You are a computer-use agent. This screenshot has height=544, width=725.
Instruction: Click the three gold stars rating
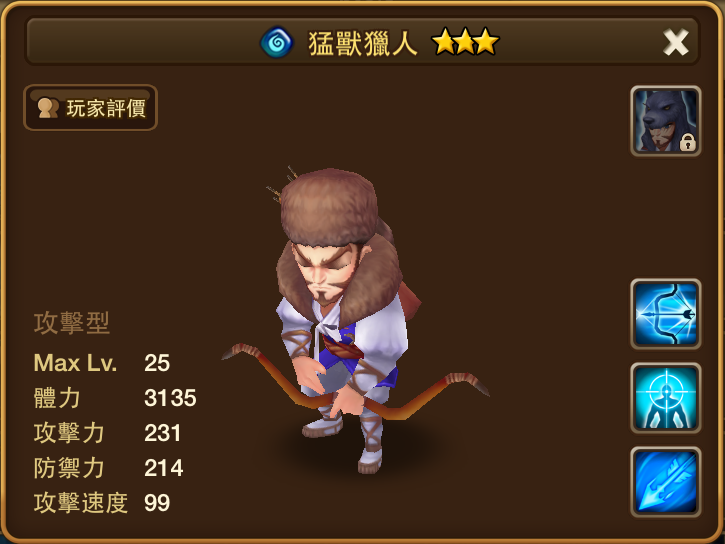click(x=465, y=42)
